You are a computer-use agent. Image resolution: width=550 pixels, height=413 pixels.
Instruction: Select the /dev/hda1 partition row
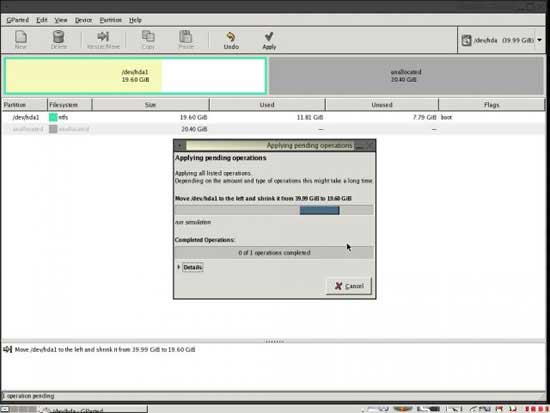[274, 117]
